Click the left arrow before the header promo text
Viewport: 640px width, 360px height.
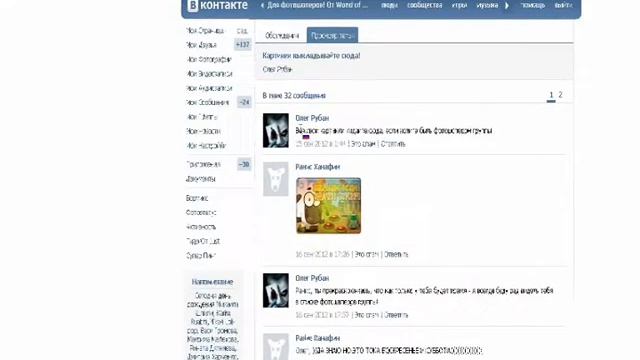tap(262, 5)
